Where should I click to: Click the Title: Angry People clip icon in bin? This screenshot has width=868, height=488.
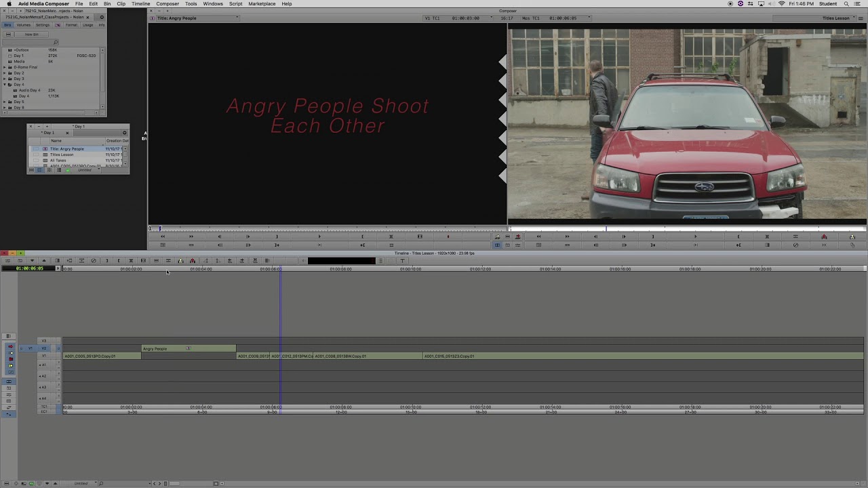click(x=45, y=148)
